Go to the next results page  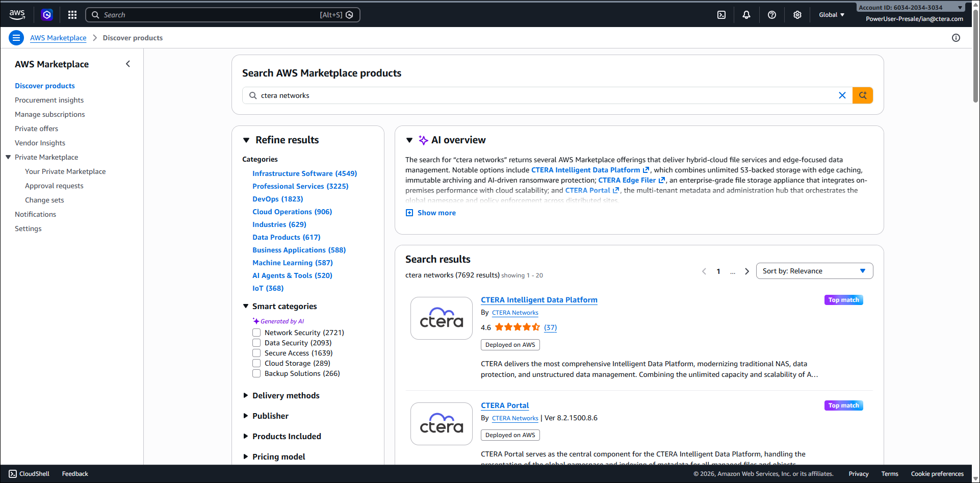point(747,271)
